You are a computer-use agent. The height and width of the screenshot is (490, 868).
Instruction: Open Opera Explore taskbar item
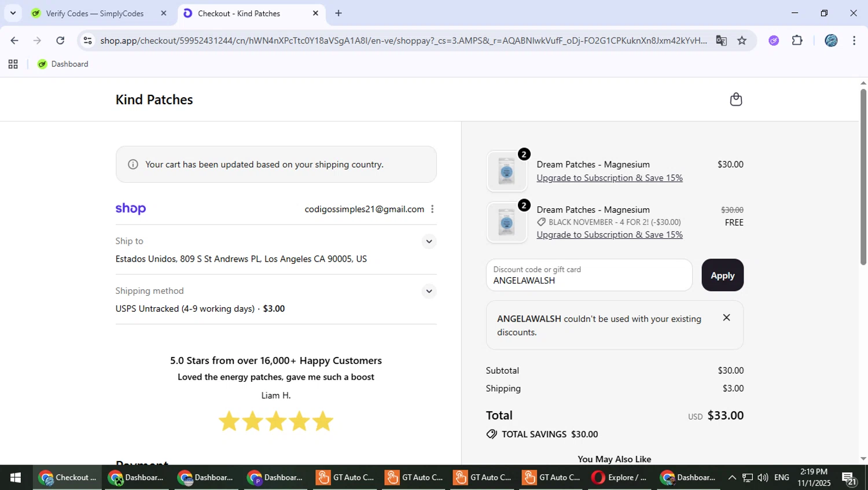620,478
